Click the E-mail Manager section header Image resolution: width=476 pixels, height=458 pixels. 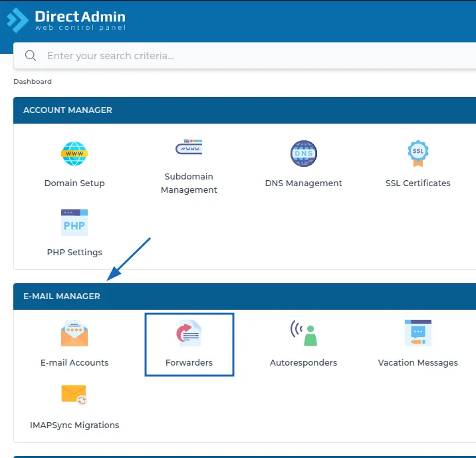click(62, 296)
